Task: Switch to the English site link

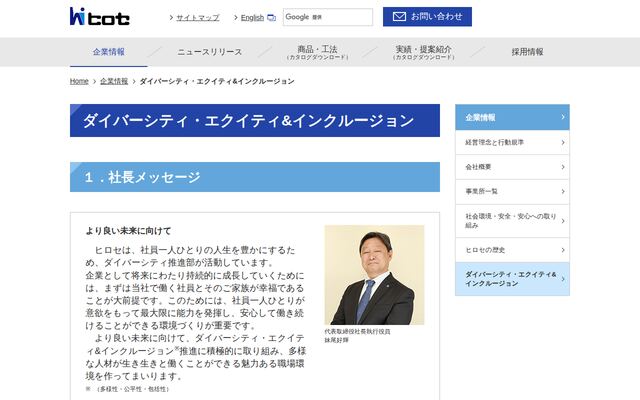Action: [x=252, y=18]
